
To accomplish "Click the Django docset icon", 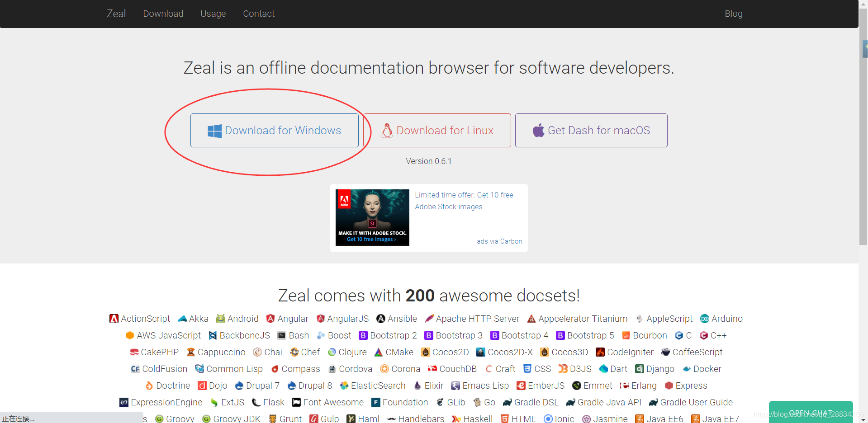I will point(640,369).
